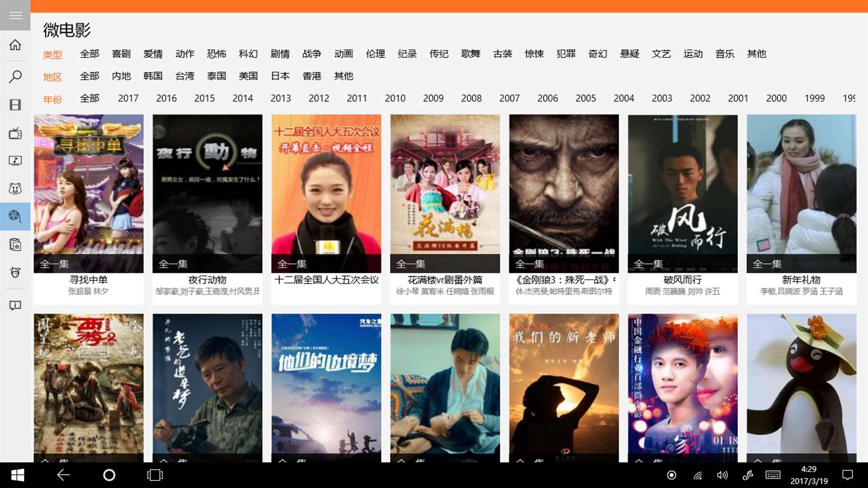
Task: Select the micro-film reel icon in sidebar
Action: [x=15, y=216]
